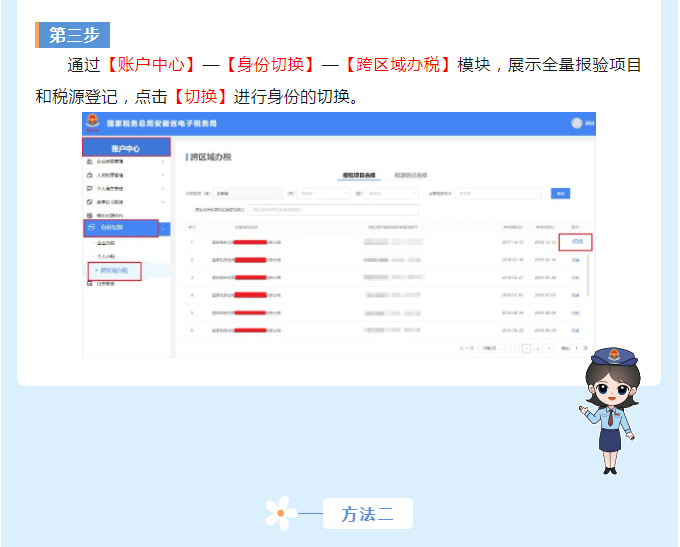Click the last sidebar menu item icon
The image size is (680, 547).
(90, 284)
